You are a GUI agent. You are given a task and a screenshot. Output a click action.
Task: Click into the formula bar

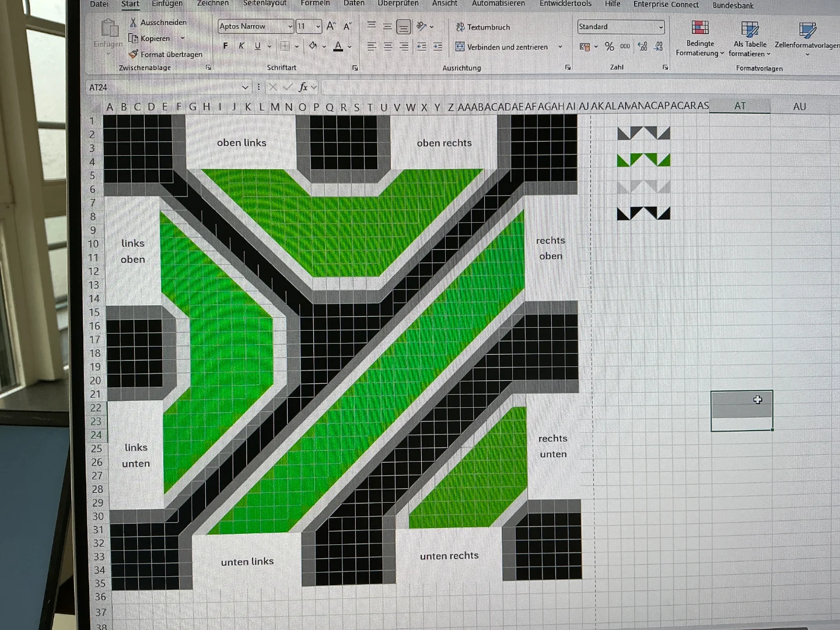[580, 87]
